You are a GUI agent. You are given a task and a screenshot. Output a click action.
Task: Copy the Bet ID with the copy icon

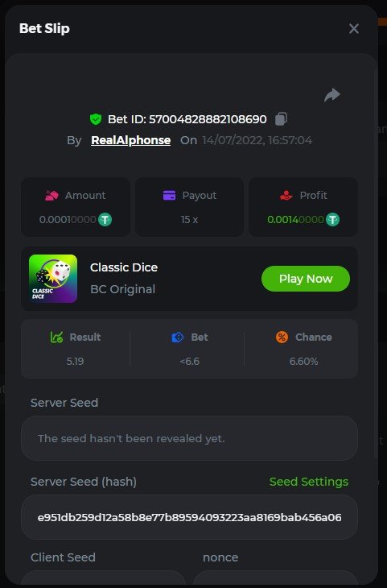coord(281,119)
